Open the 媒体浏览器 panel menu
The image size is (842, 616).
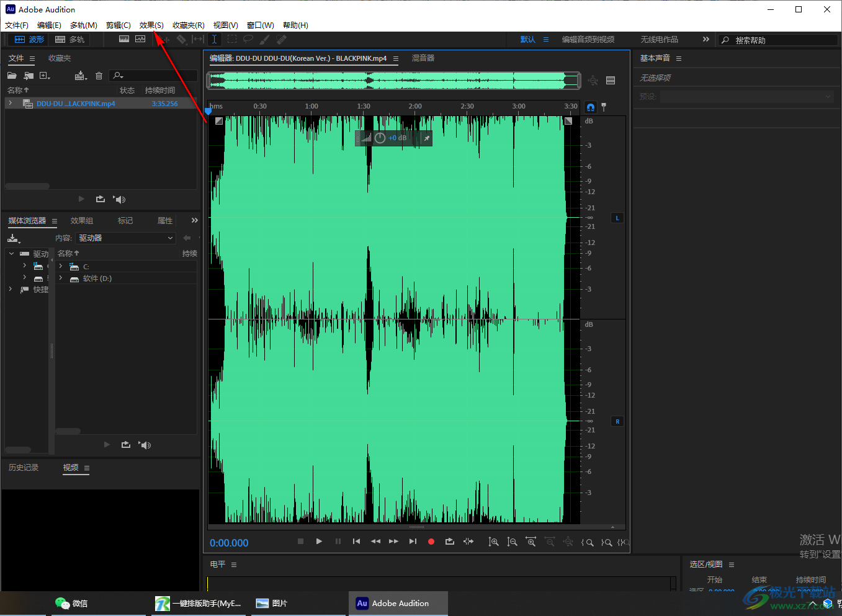coord(55,221)
